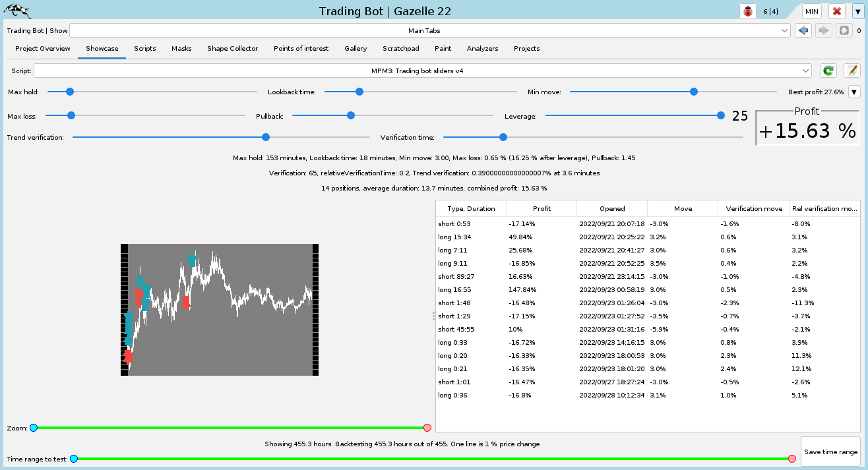This screenshot has width=868, height=470.
Task: Open the title bar black triangle menu
Action: pyautogui.click(x=857, y=11)
